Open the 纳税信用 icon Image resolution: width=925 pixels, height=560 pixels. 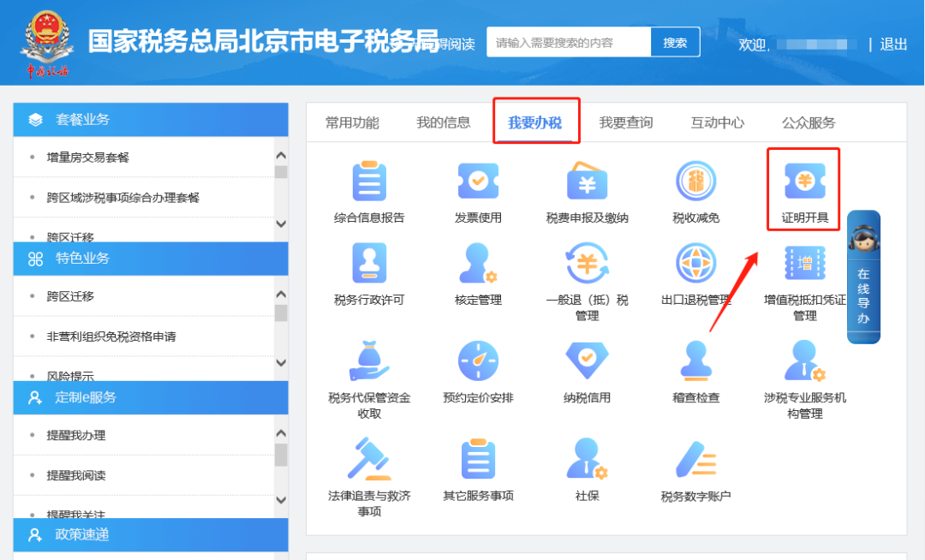(x=587, y=360)
